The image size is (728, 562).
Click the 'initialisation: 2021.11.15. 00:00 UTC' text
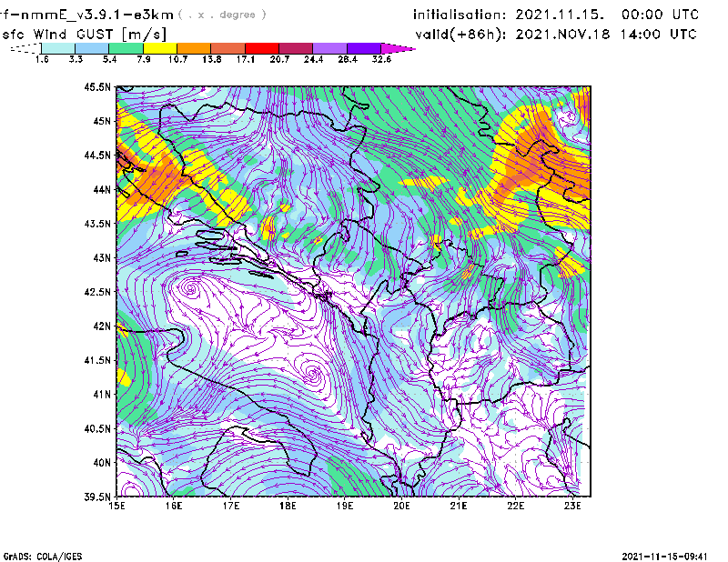(556, 15)
